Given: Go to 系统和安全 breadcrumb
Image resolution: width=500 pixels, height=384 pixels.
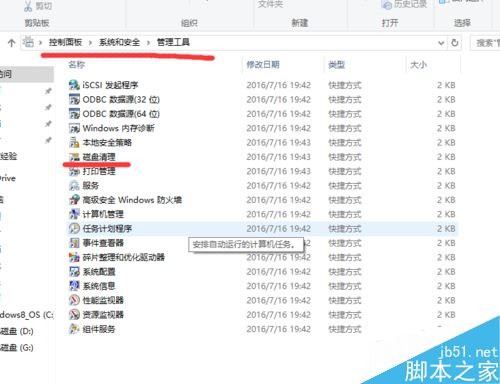Looking at the screenshot, I should click(x=119, y=42).
